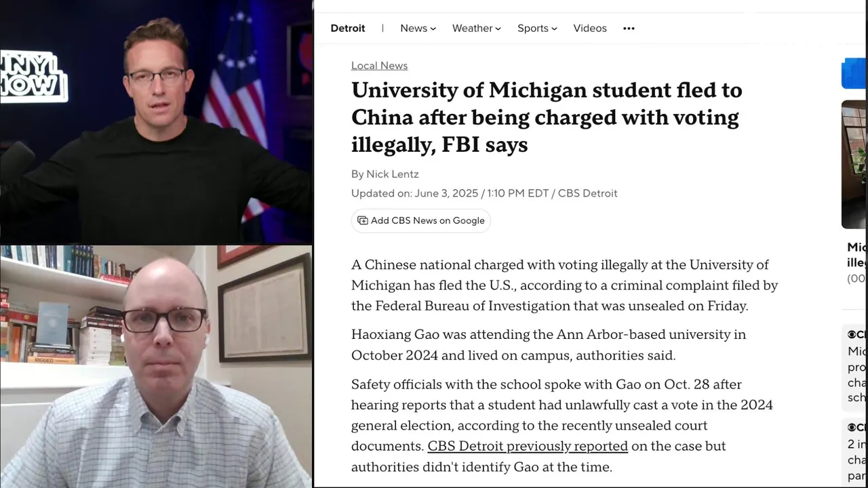Click the Google add icon in button

[x=363, y=220]
